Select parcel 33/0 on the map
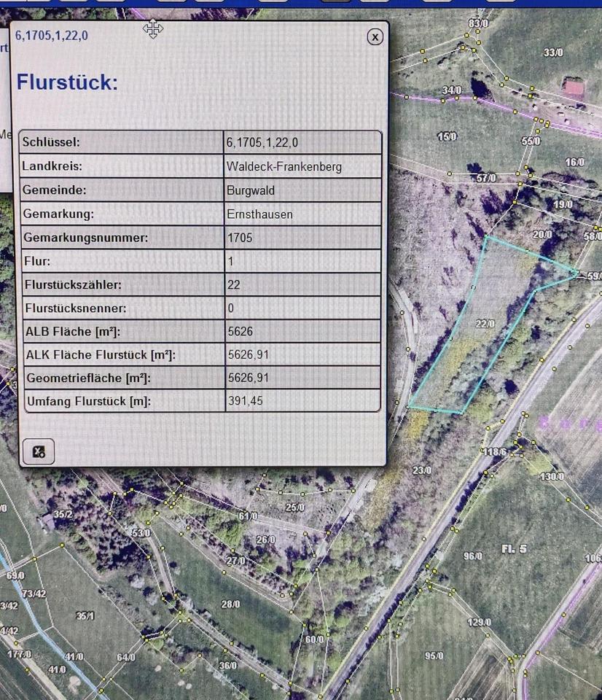This screenshot has width=602, height=700. click(553, 52)
